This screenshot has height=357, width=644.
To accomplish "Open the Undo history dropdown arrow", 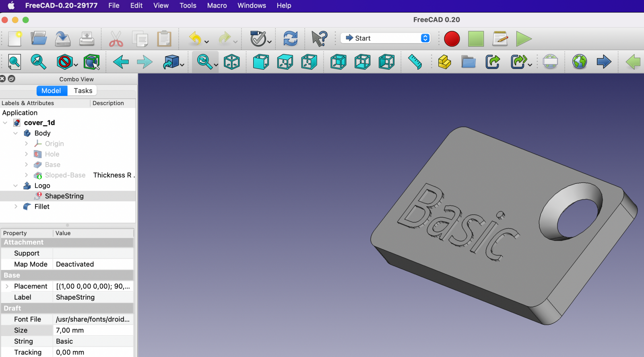I will [206, 42].
